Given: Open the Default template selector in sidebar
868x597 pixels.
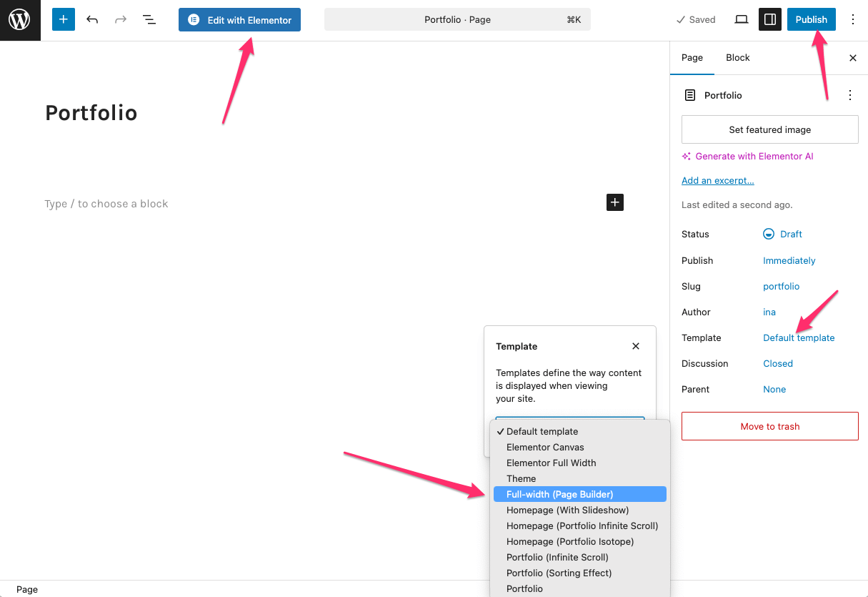Looking at the screenshot, I should click(x=798, y=337).
